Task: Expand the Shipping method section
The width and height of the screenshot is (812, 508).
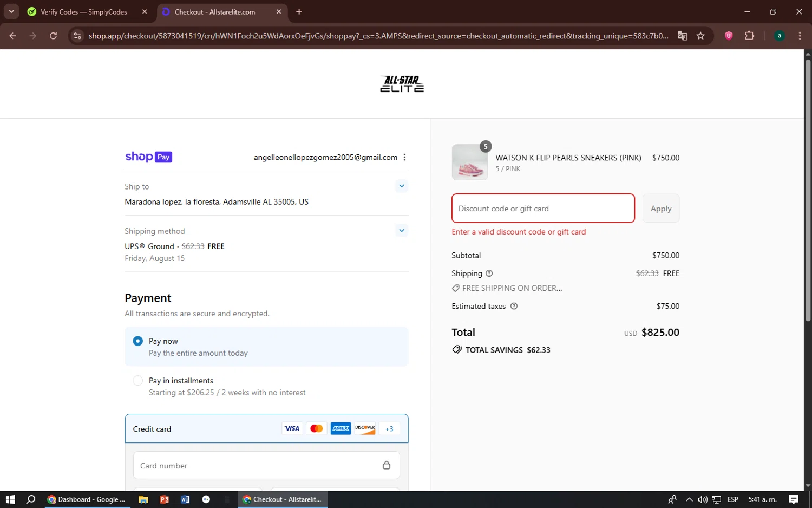Action: [x=402, y=230]
